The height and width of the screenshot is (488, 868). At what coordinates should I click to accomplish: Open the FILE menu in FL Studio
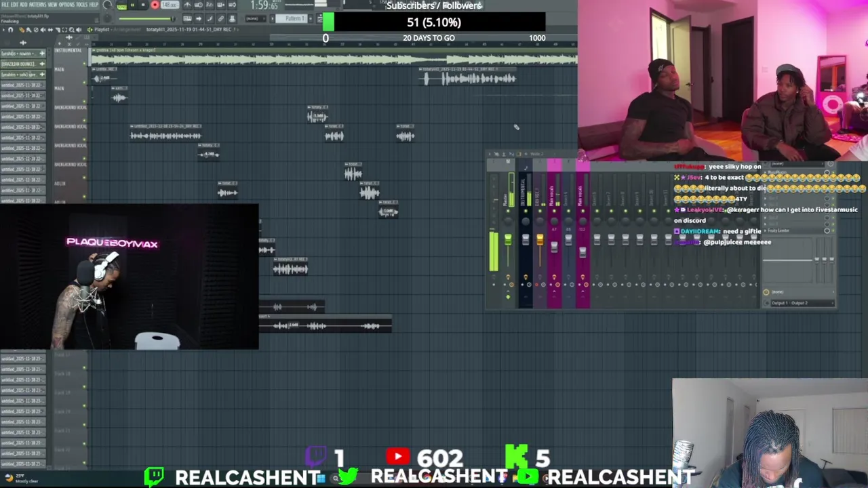click(5, 5)
